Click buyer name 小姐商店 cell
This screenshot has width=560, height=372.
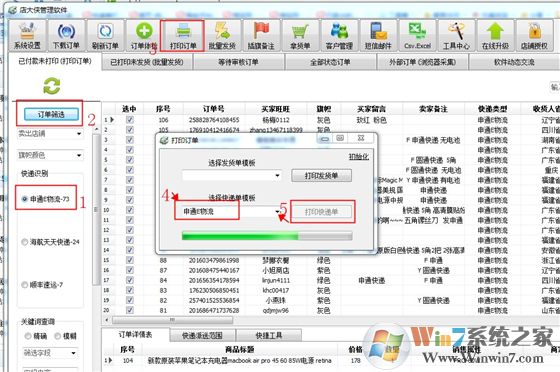pos(276,270)
